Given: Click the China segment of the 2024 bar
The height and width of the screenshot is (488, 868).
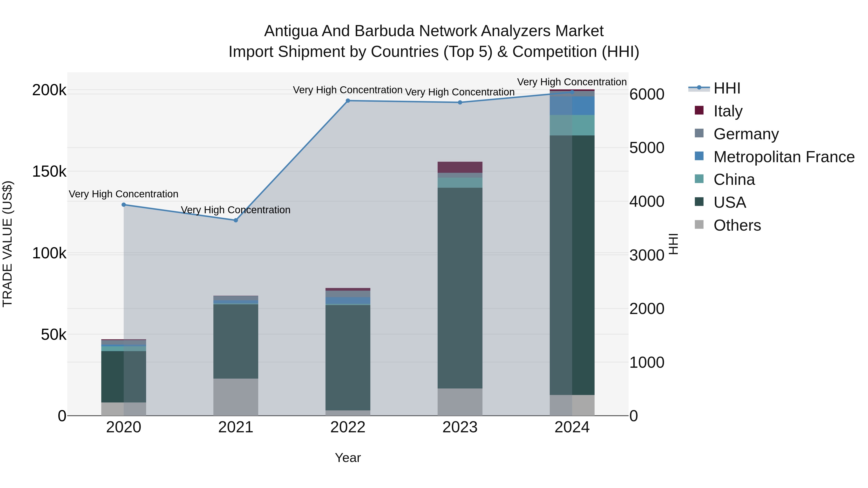Looking at the screenshot, I should [x=572, y=125].
